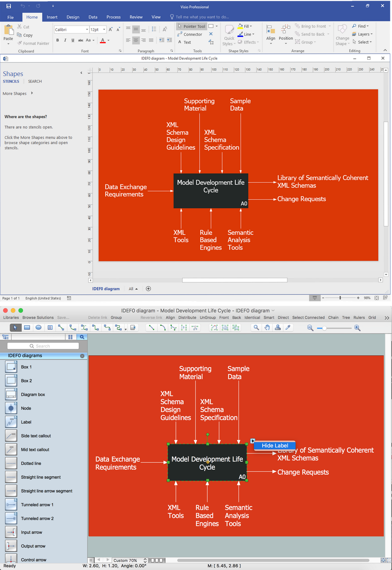The image size is (392, 570).
Task: Open the Position dropdown
Action: click(286, 35)
